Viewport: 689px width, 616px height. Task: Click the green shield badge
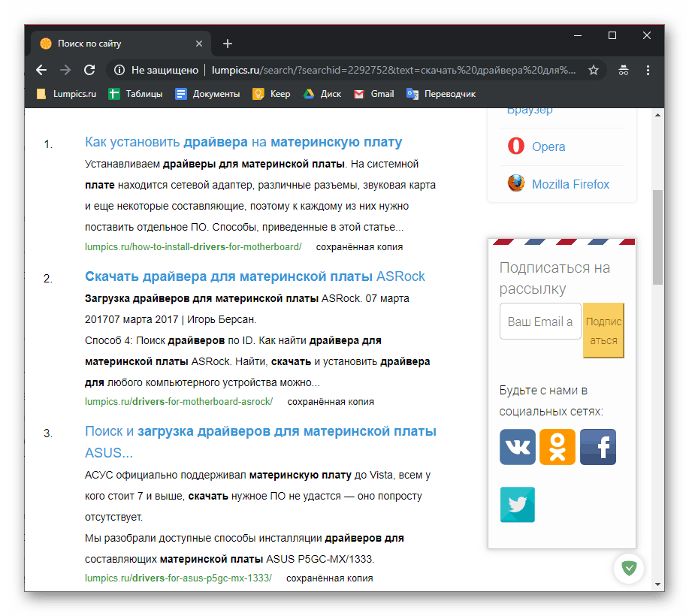click(629, 568)
